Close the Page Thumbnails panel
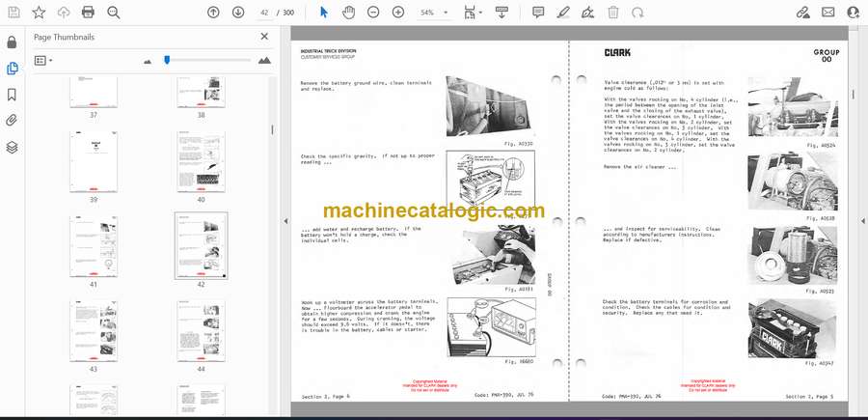Image resolution: width=868 pixels, height=420 pixels. 264,37
